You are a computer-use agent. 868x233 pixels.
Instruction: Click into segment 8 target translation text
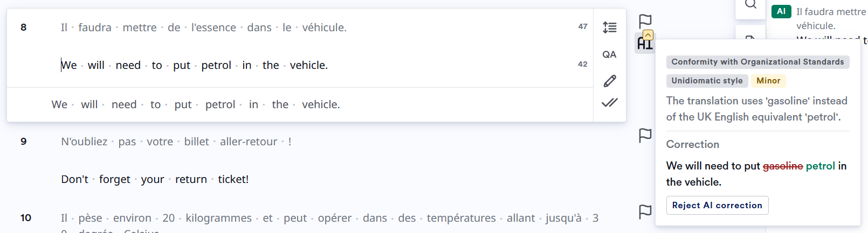pyautogui.click(x=194, y=65)
